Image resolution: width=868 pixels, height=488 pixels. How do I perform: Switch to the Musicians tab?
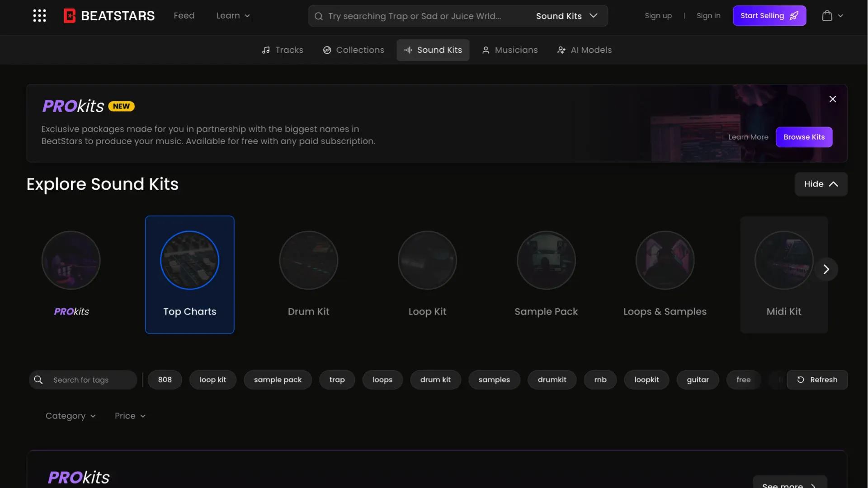pyautogui.click(x=510, y=50)
